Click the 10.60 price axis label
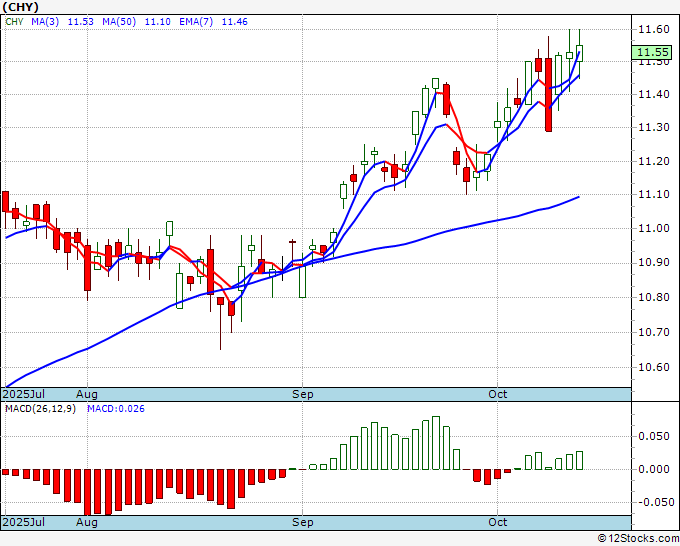The width and height of the screenshot is (680, 546). (x=654, y=367)
